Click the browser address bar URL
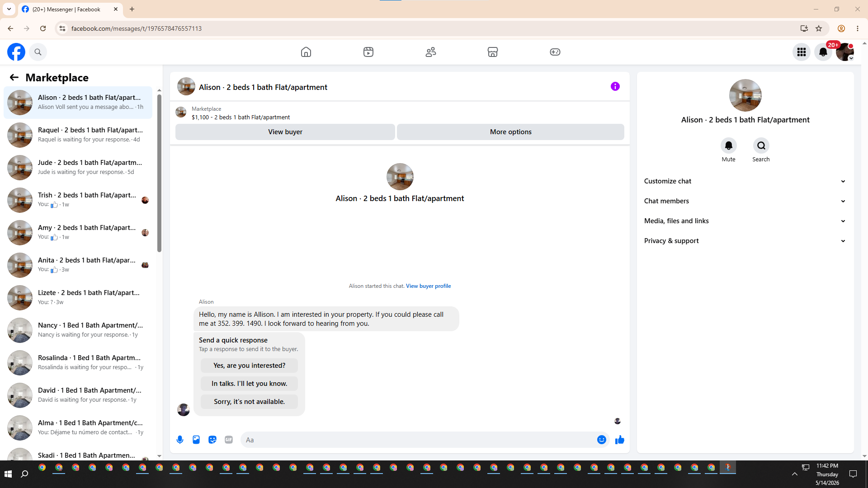868x488 pixels. pos(137,28)
